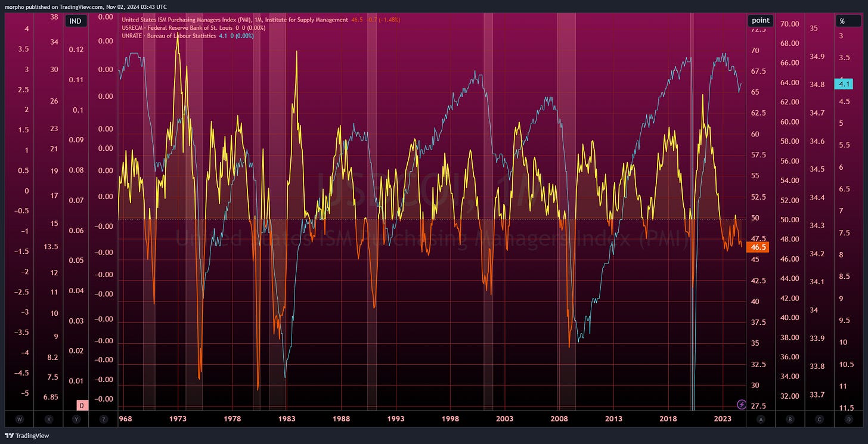868x444 pixels.
Task: Click the 1973 label on time axis
Action: (178, 420)
